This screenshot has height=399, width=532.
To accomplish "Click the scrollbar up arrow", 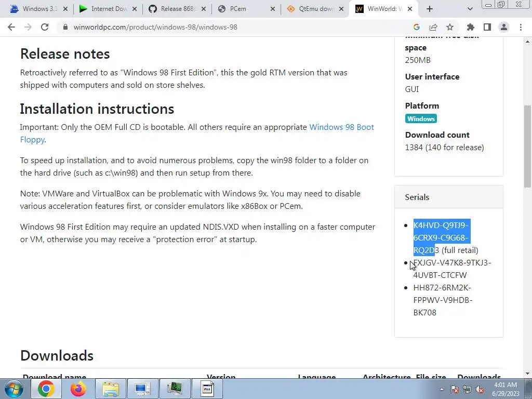I will pyautogui.click(x=528, y=42).
